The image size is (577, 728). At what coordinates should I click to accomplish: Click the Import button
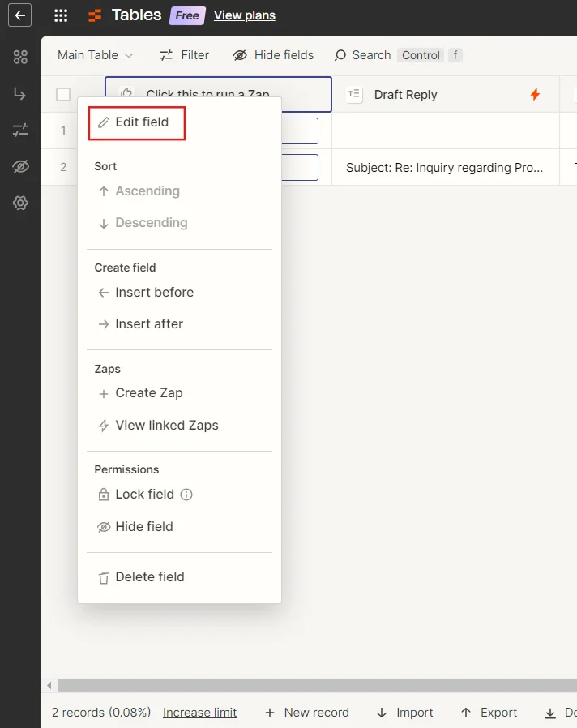[404, 713]
